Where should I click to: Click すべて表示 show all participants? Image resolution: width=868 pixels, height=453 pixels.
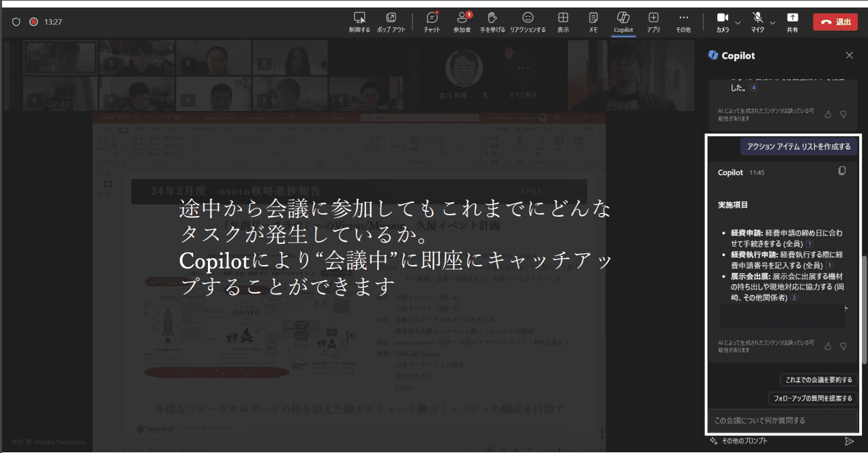coord(524,74)
